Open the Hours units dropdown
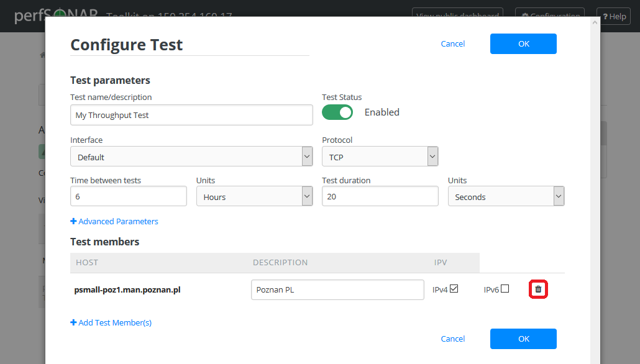Viewport: 640px width, 364px height. [x=254, y=196]
